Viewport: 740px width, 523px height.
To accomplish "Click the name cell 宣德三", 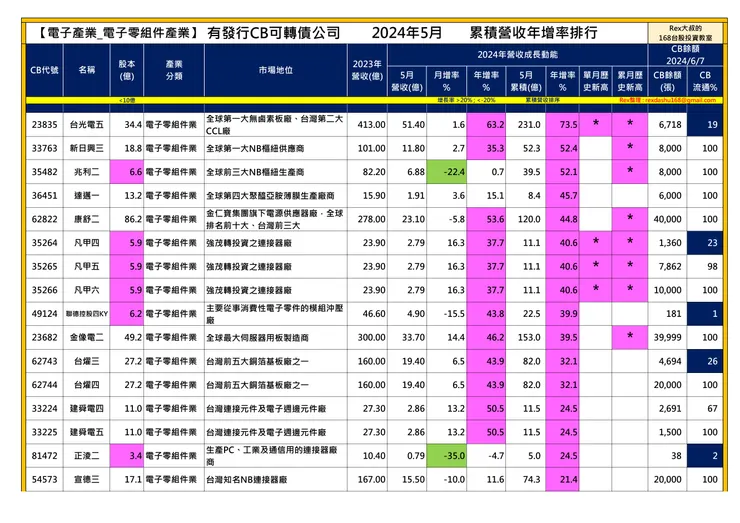I will click(86, 479).
